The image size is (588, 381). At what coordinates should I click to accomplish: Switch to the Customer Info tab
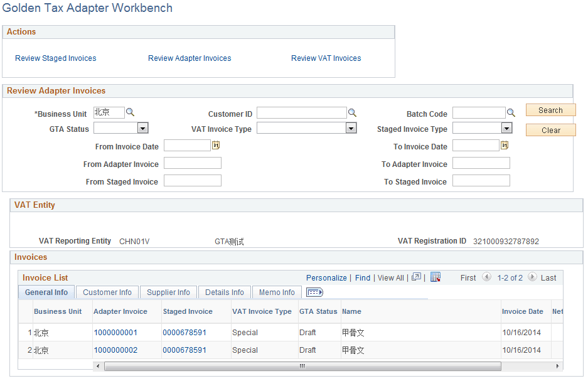pos(107,292)
